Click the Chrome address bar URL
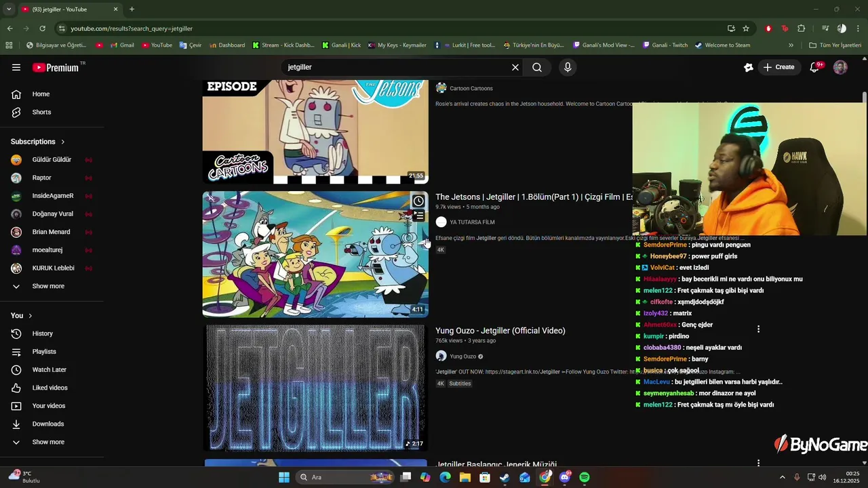Screen dimensions: 868x488 pyautogui.click(x=132, y=28)
